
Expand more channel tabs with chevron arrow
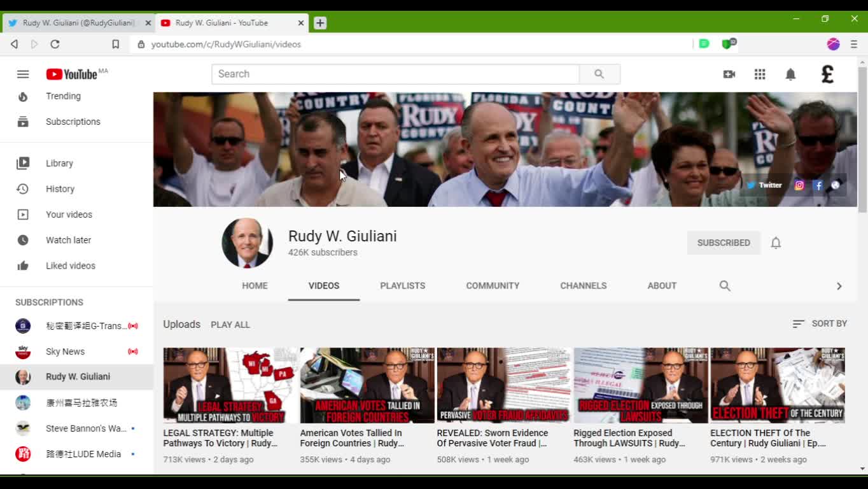[x=839, y=286]
